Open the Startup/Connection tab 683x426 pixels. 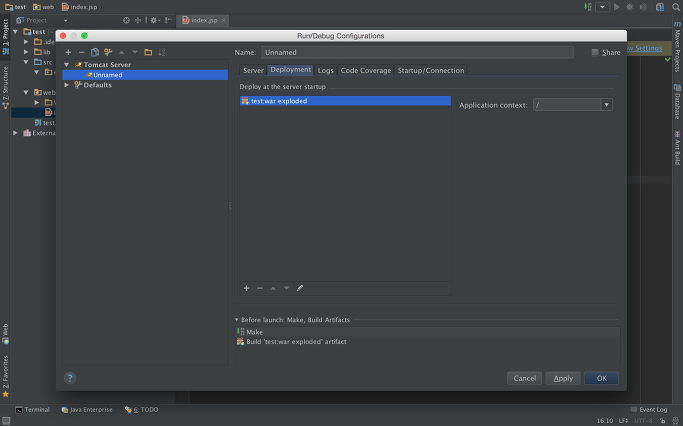(430, 71)
